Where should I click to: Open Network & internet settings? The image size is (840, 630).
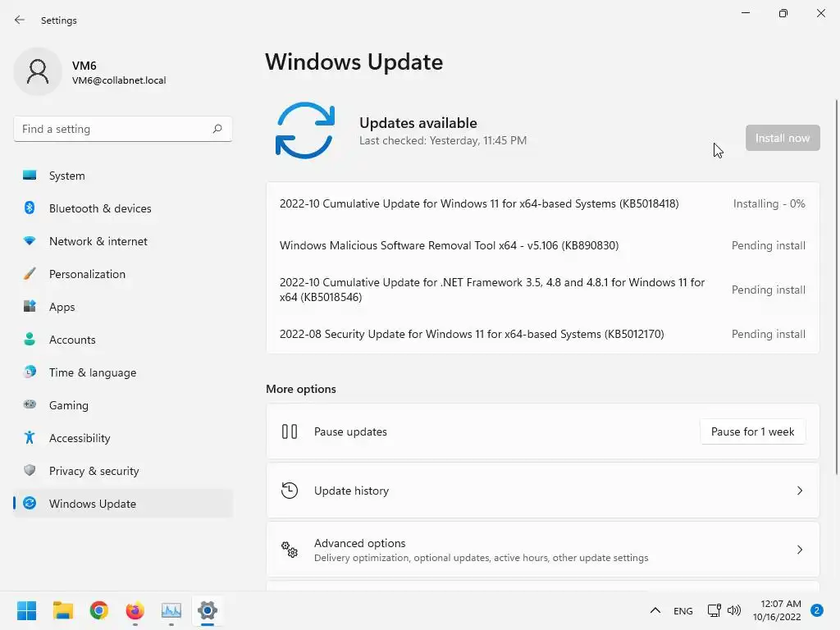point(123,241)
